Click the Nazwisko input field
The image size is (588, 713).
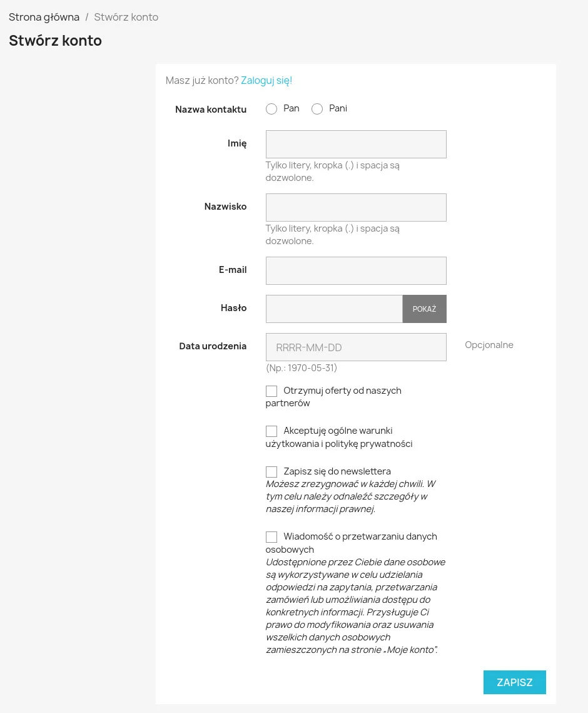tap(355, 207)
